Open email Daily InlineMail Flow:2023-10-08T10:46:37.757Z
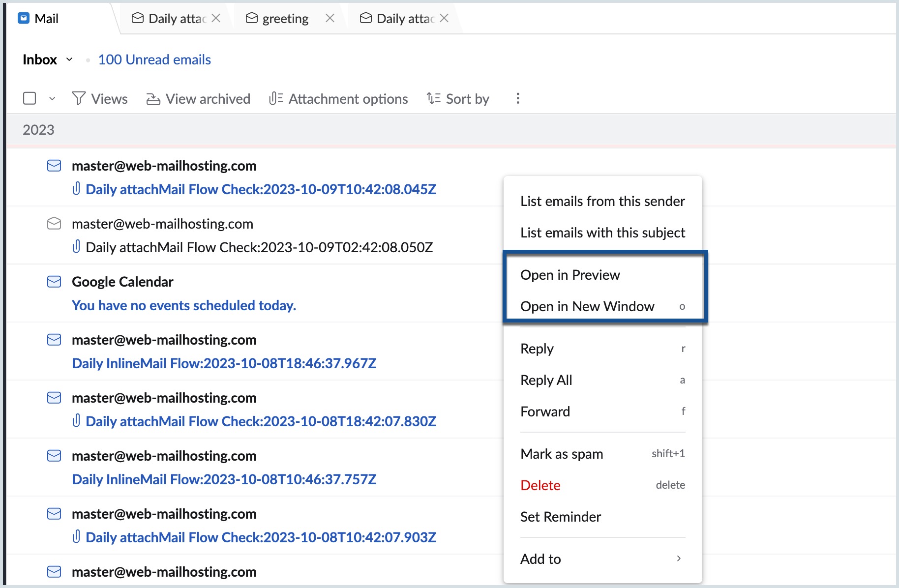899x588 pixels. [x=224, y=479]
